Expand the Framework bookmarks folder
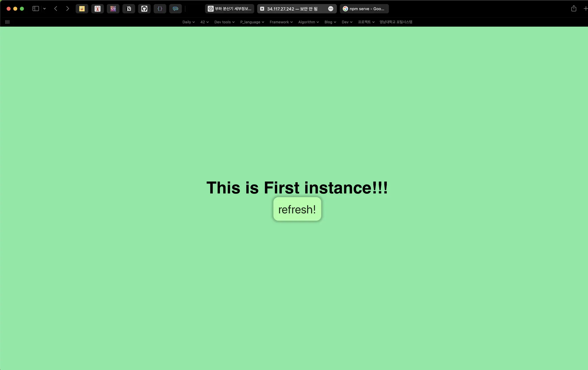Image resolution: width=588 pixels, height=370 pixels. click(281, 22)
